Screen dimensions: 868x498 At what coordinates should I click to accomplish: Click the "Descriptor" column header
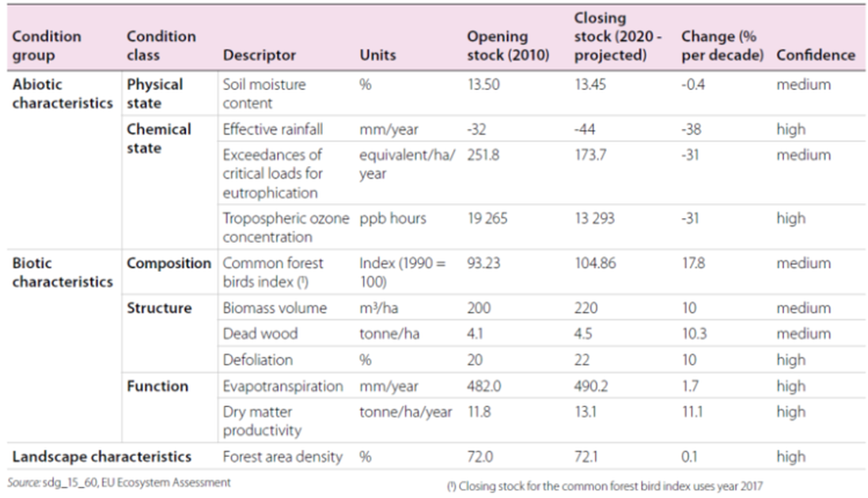pyautogui.click(x=260, y=55)
